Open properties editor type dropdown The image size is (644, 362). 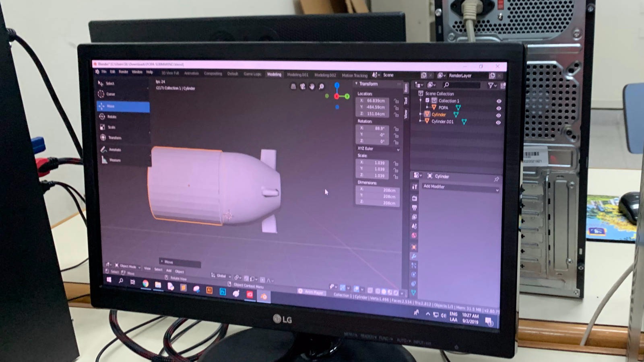click(x=417, y=176)
